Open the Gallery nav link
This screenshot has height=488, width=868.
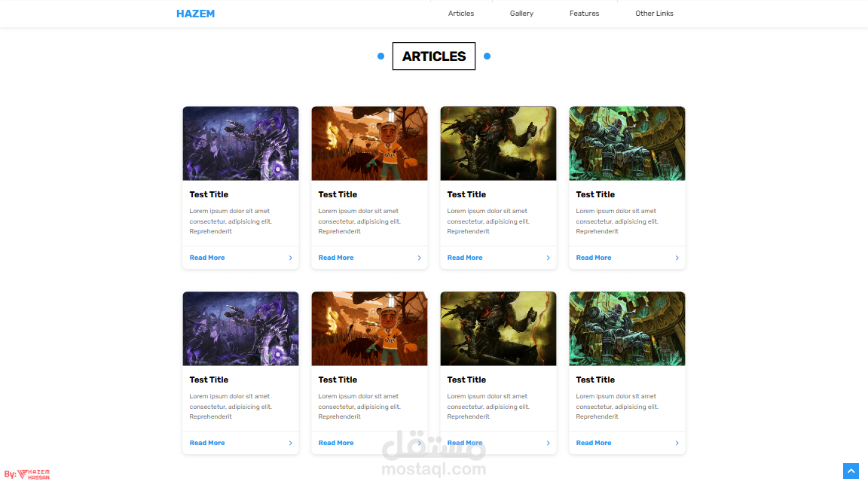click(x=521, y=14)
